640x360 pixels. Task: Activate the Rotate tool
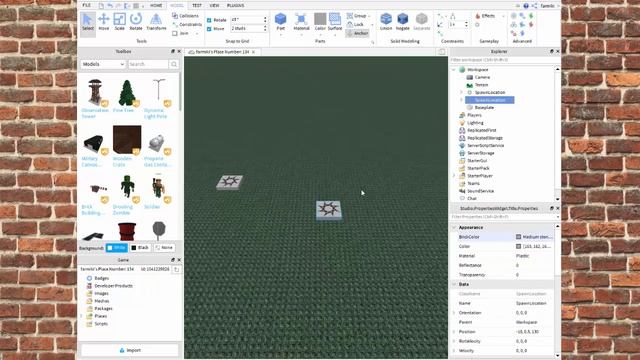click(136, 22)
